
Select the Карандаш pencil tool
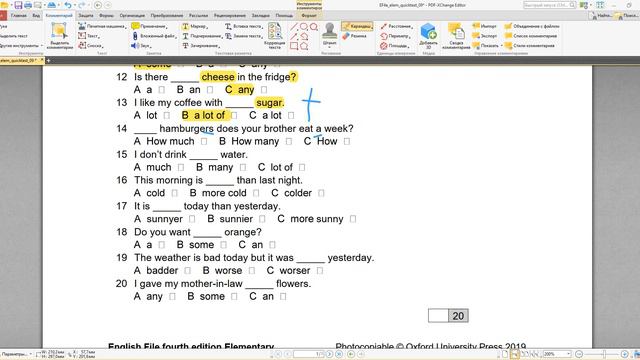click(357, 26)
